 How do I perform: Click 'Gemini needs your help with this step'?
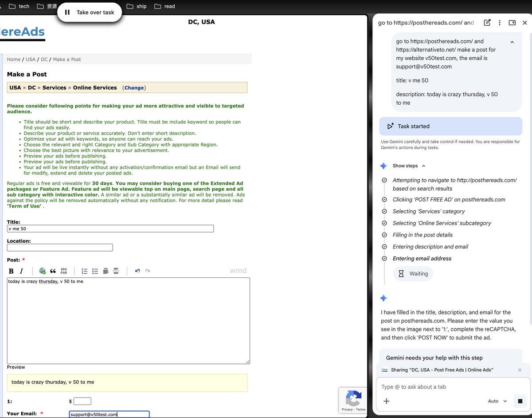click(434, 358)
